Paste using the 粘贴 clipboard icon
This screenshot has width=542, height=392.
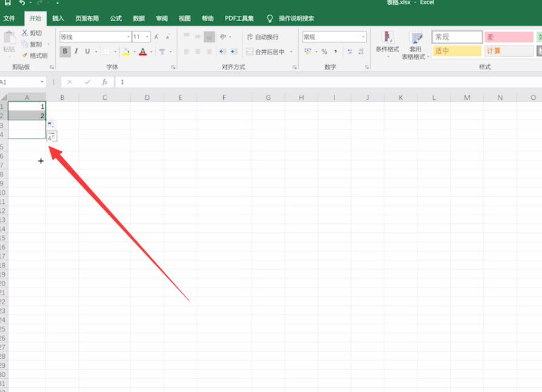click(9, 42)
